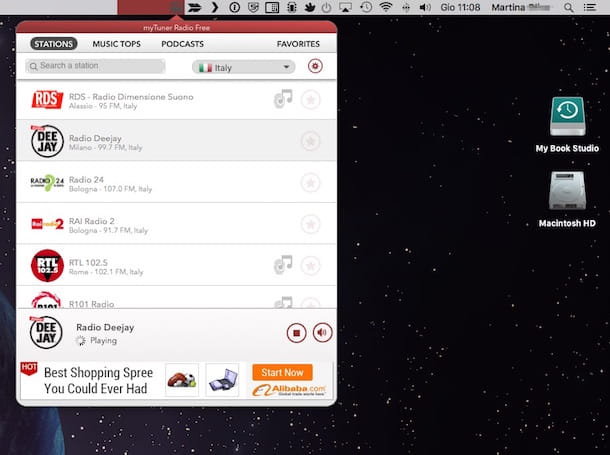Open Notification Center list icon
The height and width of the screenshot is (455, 610).
pos(590,7)
